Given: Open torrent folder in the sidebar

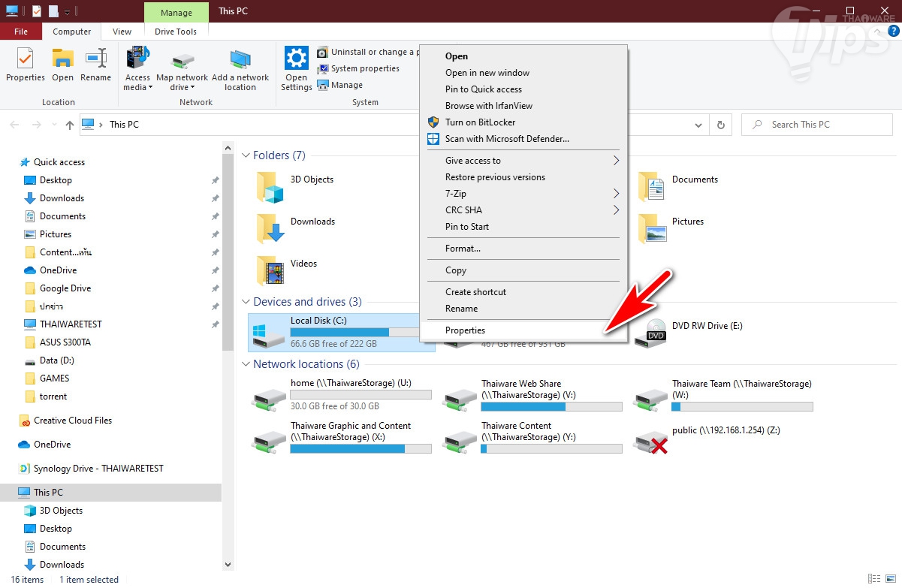Looking at the screenshot, I should point(46,397).
